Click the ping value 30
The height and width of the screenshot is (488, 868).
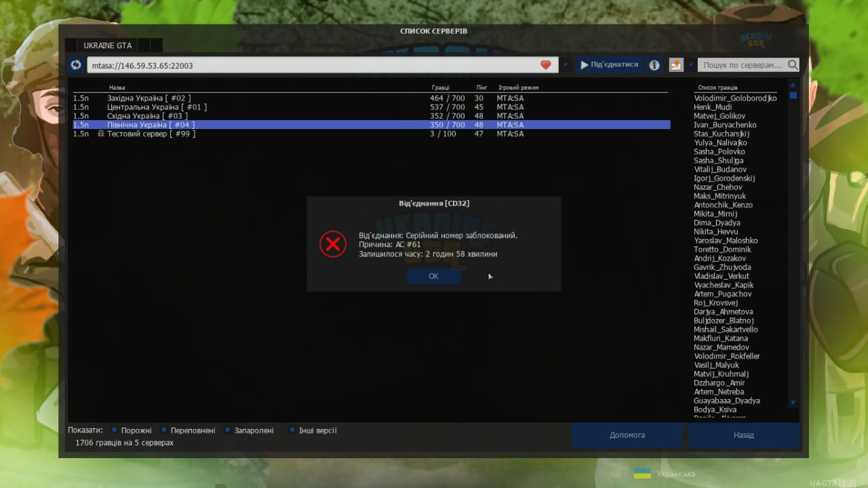[x=479, y=98]
